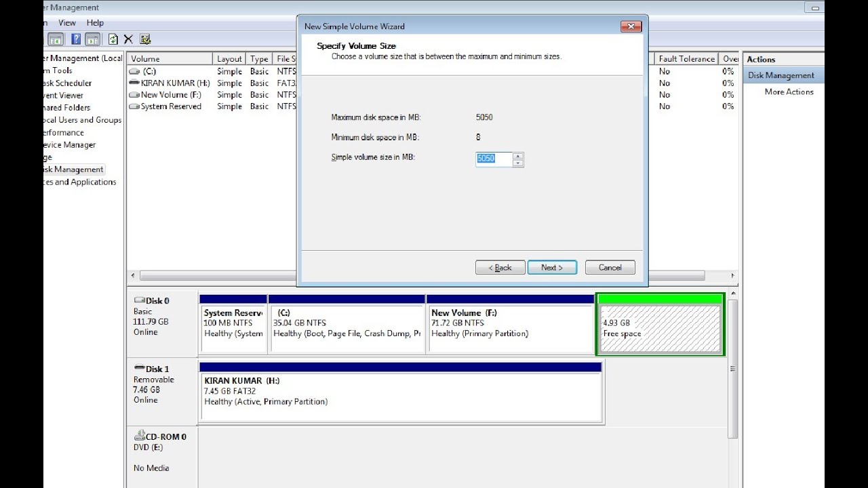Select Computer Management (Local) root node
Image resolution: width=868 pixels, height=488 pixels.
84,58
